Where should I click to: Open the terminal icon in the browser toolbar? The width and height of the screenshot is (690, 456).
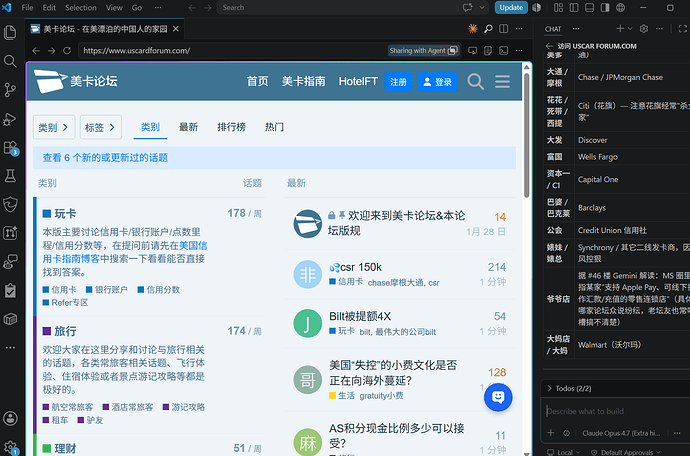click(x=503, y=51)
